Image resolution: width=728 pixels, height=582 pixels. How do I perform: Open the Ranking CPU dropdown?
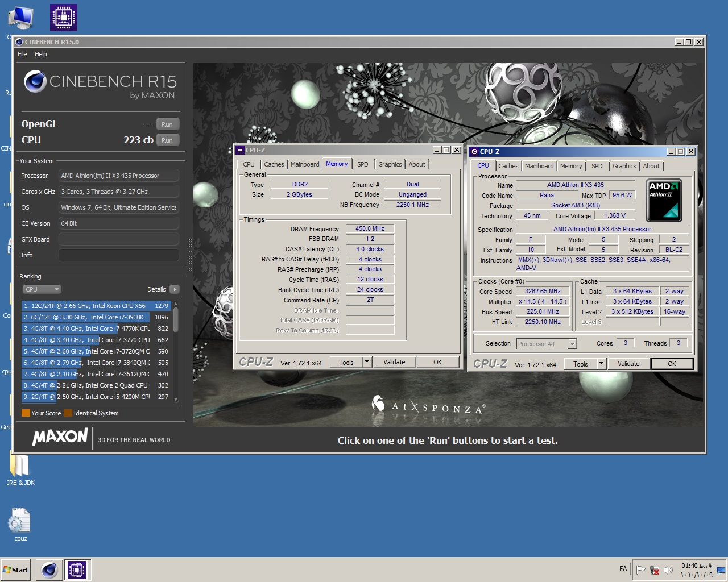[x=42, y=289]
